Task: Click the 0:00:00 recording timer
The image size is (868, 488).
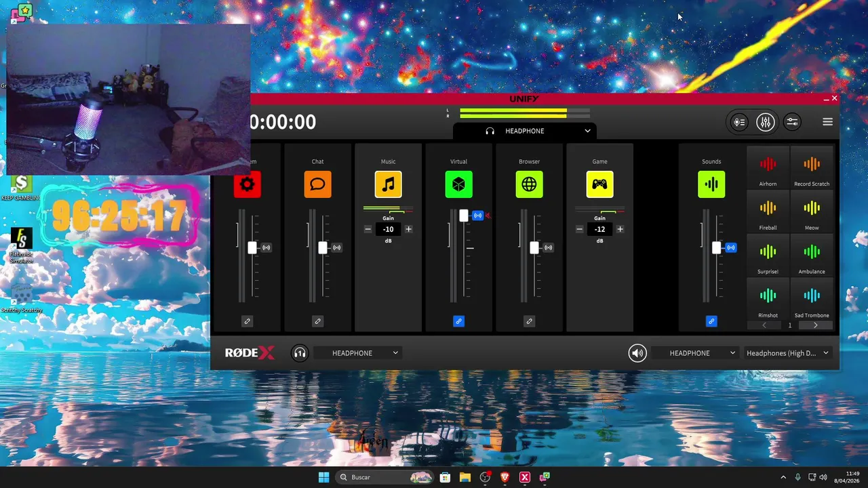Action: pyautogui.click(x=283, y=122)
